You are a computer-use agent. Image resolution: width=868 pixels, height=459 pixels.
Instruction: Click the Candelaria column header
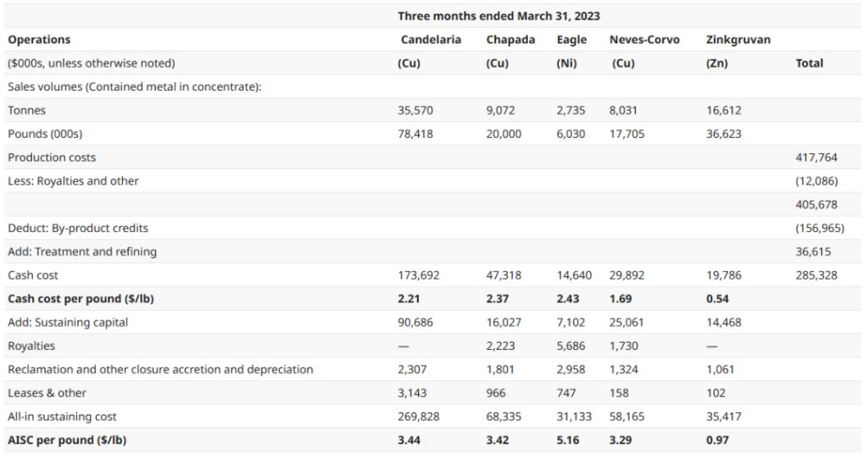(x=431, y=40)
